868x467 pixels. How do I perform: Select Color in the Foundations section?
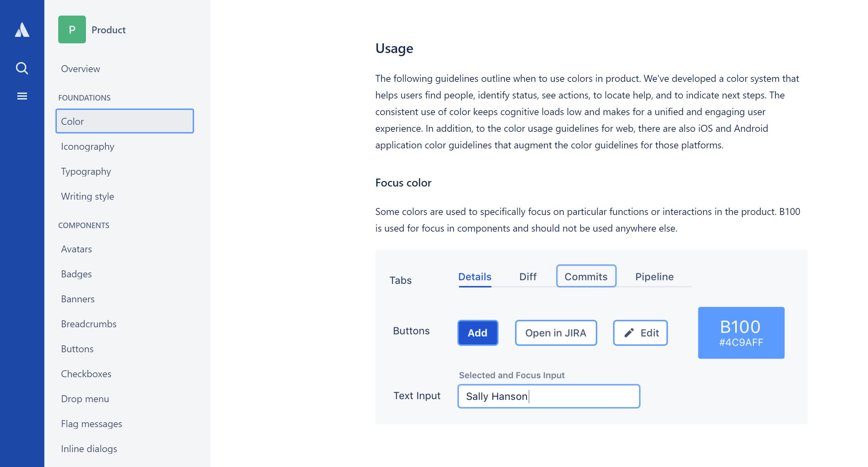tap(125, 121)
